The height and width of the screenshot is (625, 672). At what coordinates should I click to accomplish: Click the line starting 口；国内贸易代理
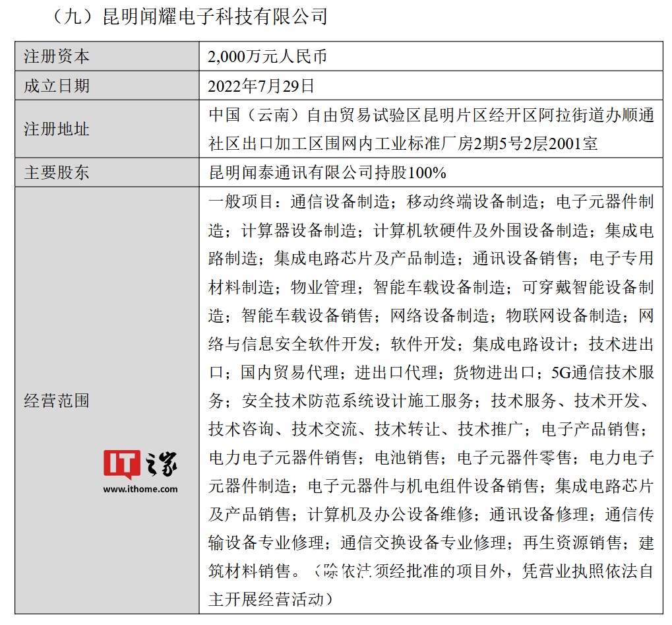pyautogui.click(x=431, y=372)
